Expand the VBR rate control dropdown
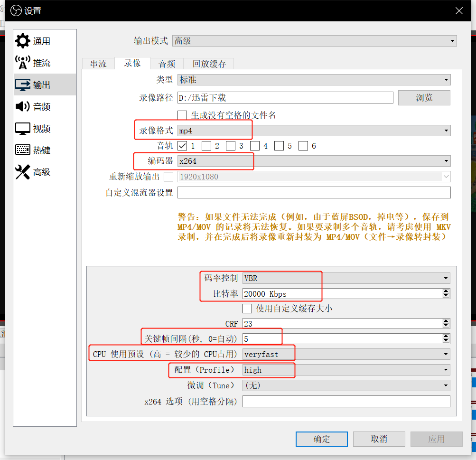 (x=346, y=278)
